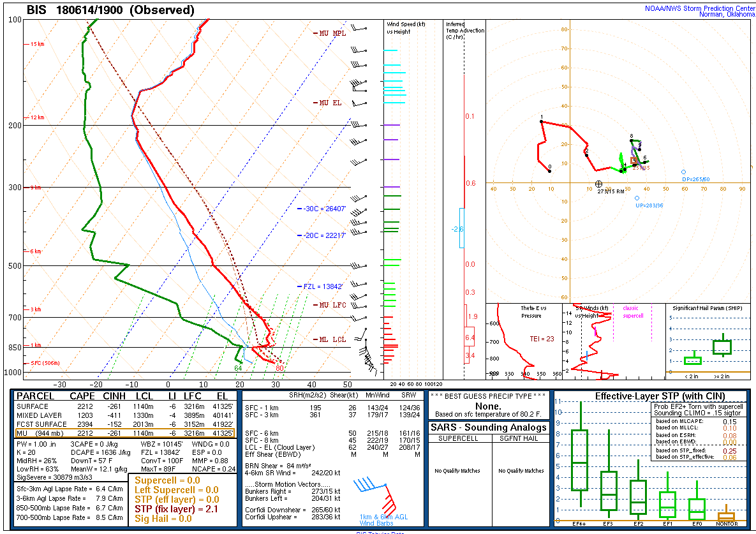The width and height of the screenshot is (756, 534).
Task: Click the Sfc-3km Agl Lapse Rate value
Action: click(70, 489)
